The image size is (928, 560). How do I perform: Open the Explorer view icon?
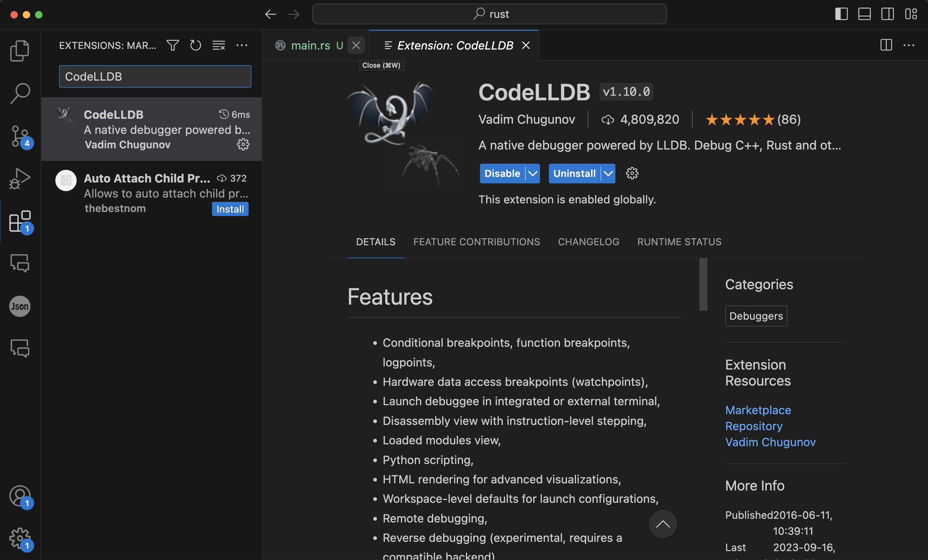click(20, 50)
